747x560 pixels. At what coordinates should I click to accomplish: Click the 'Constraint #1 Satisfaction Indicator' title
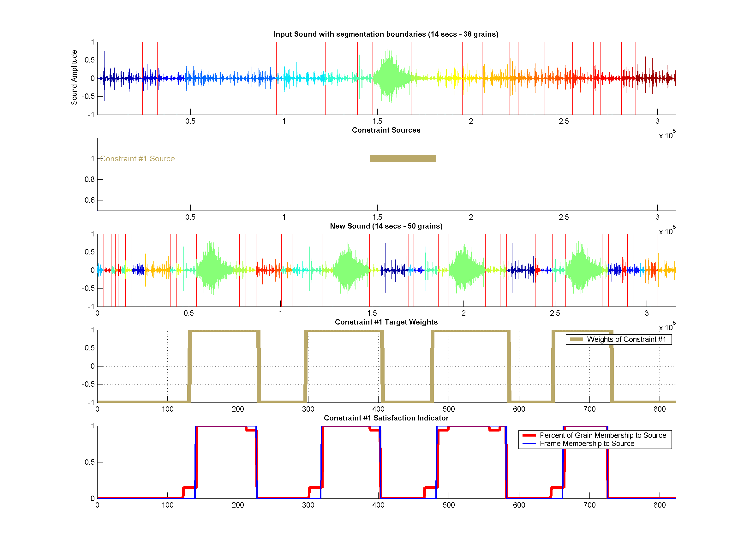386,418
